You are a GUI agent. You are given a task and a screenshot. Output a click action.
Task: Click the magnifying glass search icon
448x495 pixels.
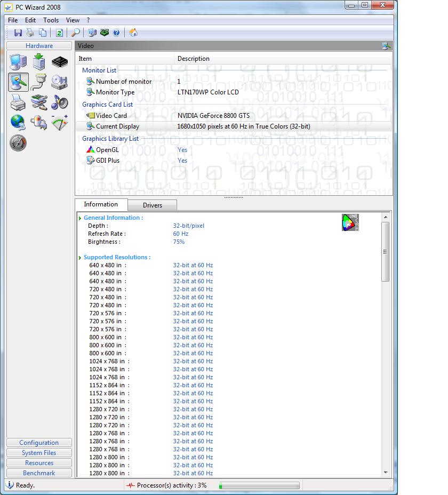click(x=75, y=33)
